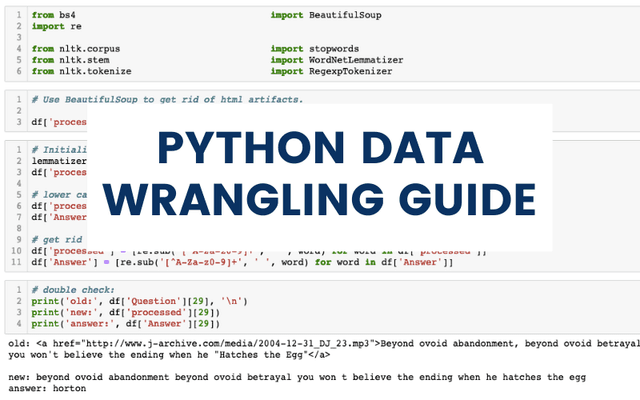Click the 'answer:' string in the print call

click(x=90, y=324)
